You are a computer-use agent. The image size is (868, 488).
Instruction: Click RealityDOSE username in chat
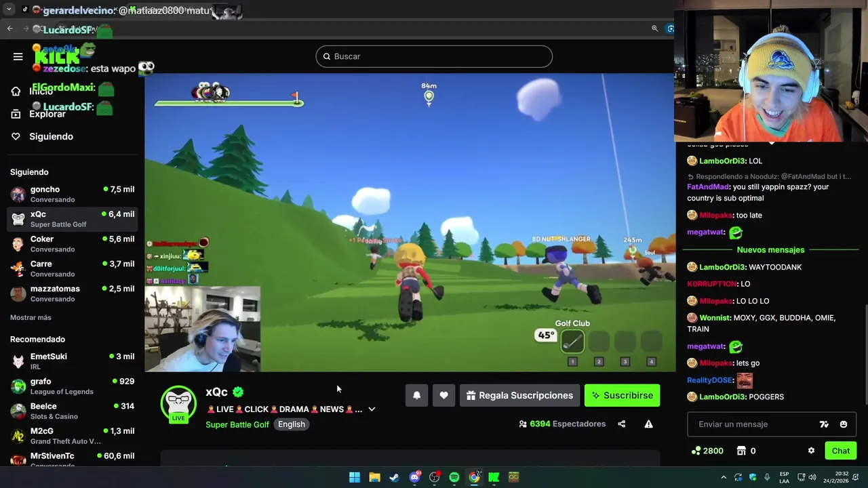710,380
